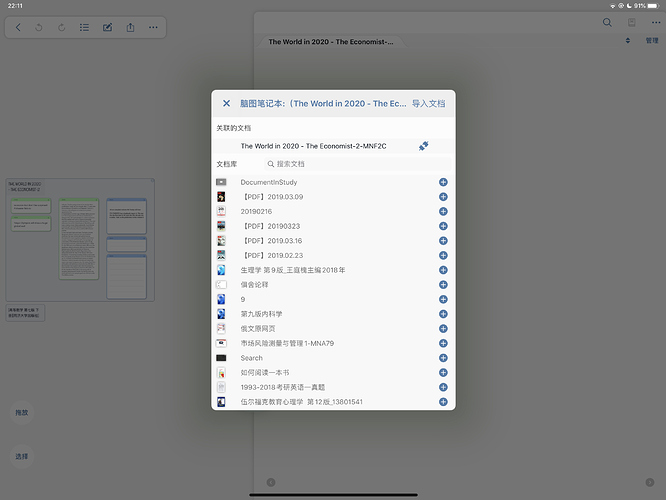Add 【PDF】2019.03.16 with its plus button
This screenshot has height=500, width=666.
443,241
